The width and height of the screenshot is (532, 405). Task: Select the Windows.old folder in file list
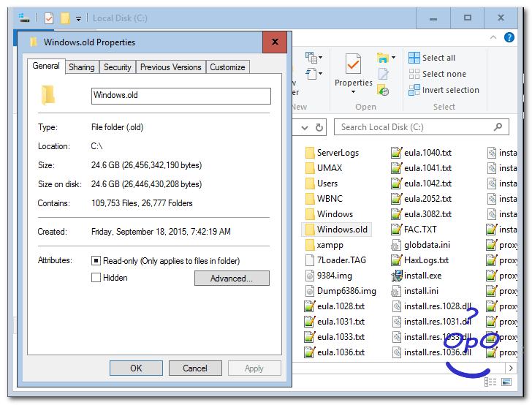pos(337,230)
